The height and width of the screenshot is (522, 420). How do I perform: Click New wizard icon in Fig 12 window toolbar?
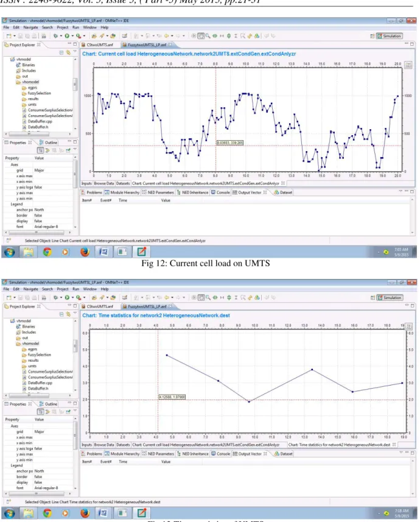(x=9, y=36)
